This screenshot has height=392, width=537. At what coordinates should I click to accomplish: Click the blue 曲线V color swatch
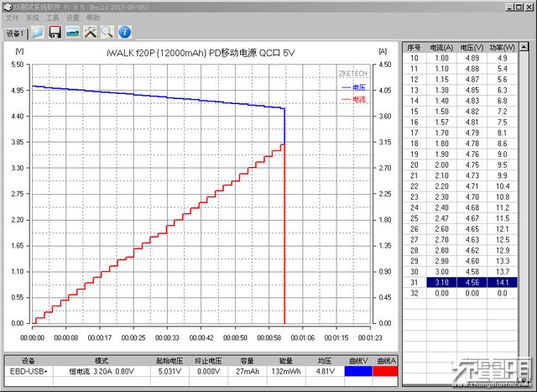click(358, 371)
